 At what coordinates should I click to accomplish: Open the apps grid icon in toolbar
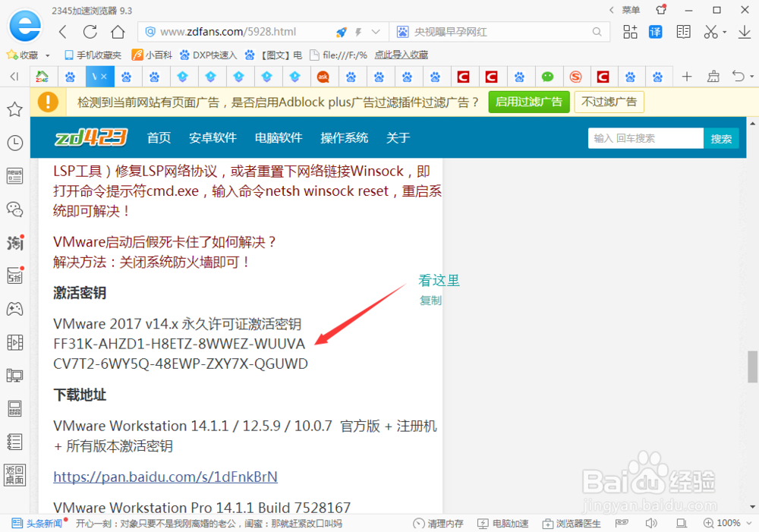pos(630,32)
